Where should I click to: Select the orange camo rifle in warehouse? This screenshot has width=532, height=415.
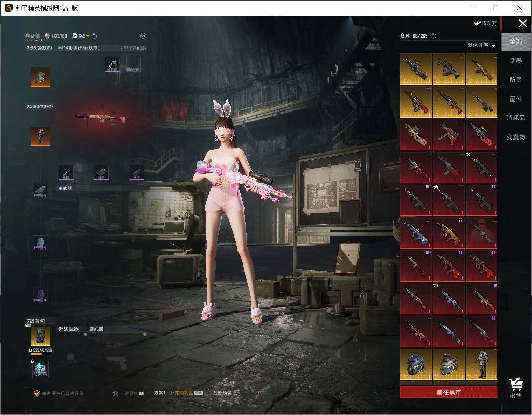[449, 233]
